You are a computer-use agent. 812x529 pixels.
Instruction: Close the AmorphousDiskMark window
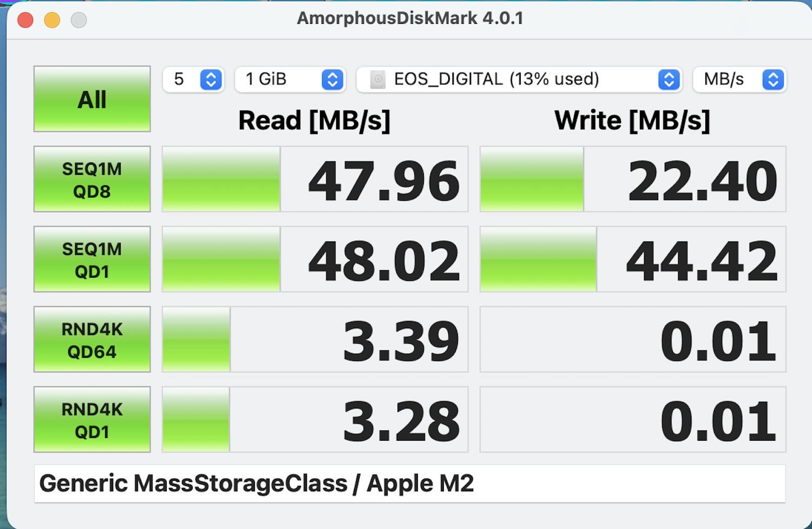25,21
